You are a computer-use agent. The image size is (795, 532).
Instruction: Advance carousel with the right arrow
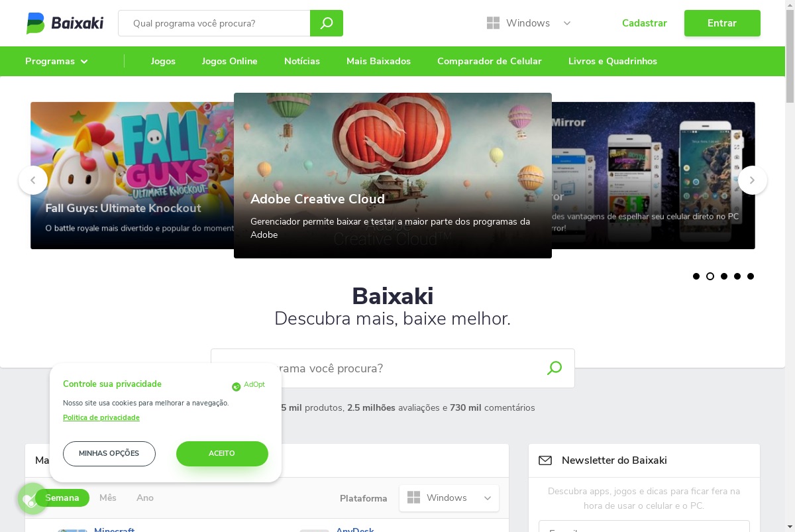(x=753, y=180)
